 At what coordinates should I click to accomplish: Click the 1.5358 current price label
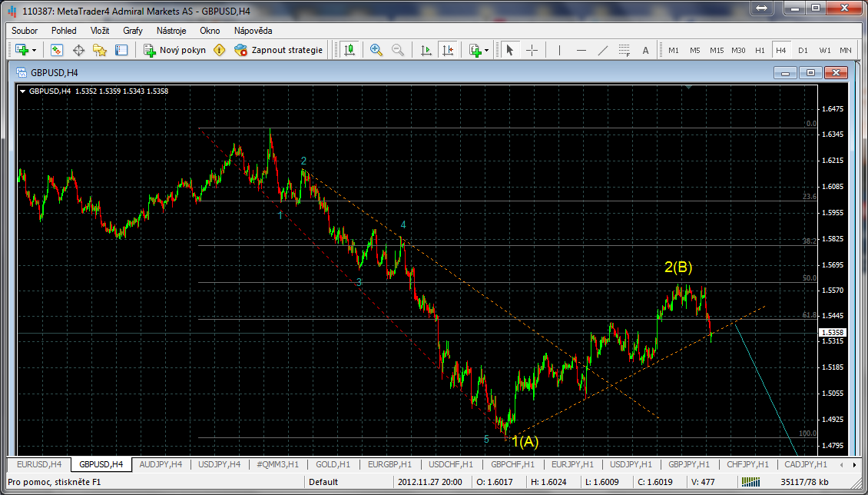tap(833, 333)
